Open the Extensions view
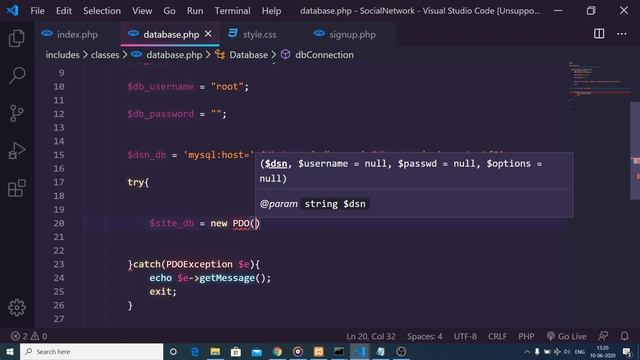 pos(17,188)
